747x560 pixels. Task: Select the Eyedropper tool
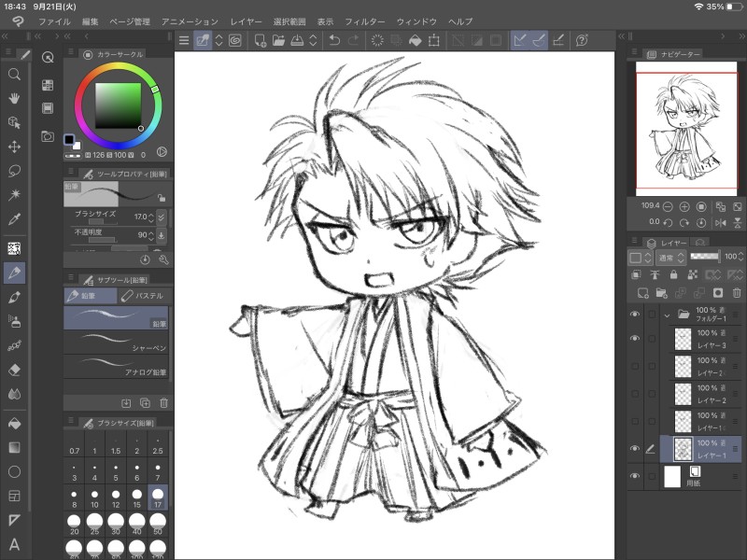[14, 219]
